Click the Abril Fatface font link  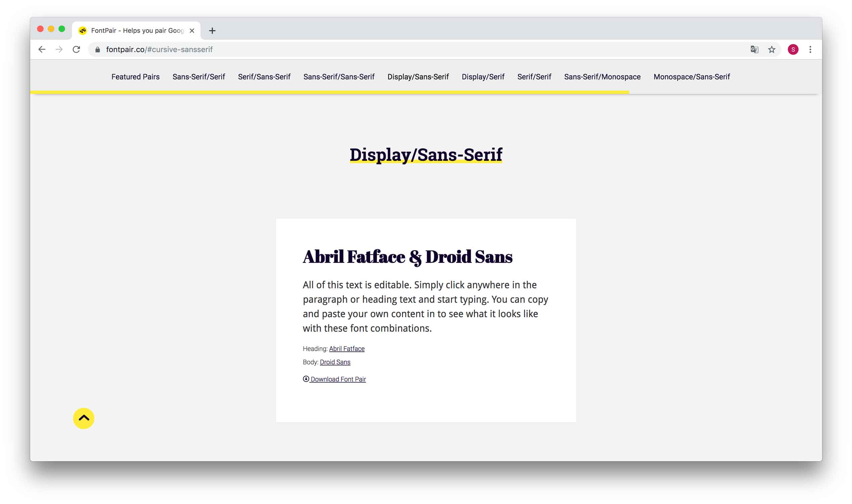click(347, 348)
